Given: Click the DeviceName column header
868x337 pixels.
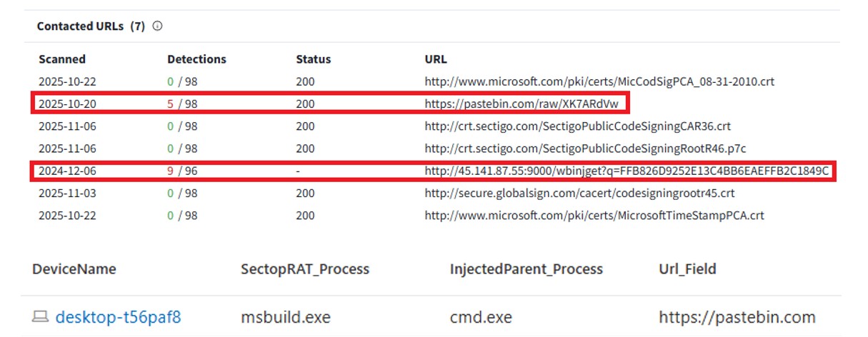Looking at the screenshot, I should coord(74,269).
